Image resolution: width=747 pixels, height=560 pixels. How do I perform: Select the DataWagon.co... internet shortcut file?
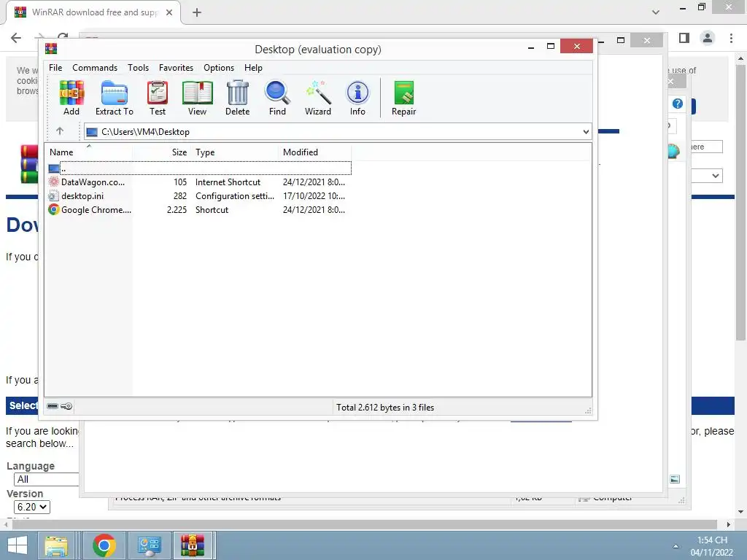(199, 182)
